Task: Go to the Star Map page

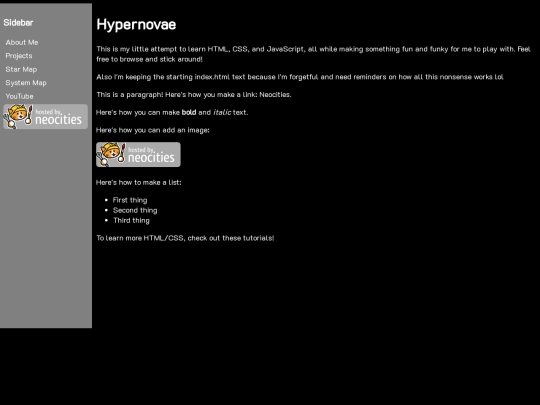Action: coord(21,69)
